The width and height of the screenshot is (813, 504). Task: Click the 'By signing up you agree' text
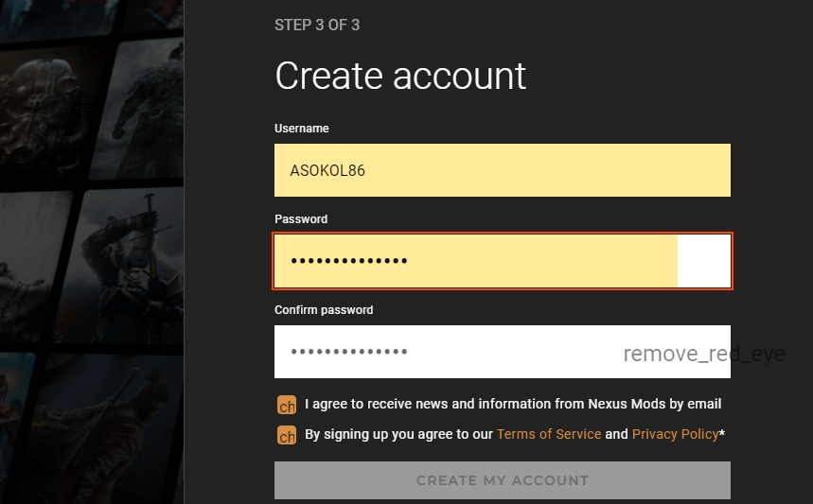tap(398, 434)
